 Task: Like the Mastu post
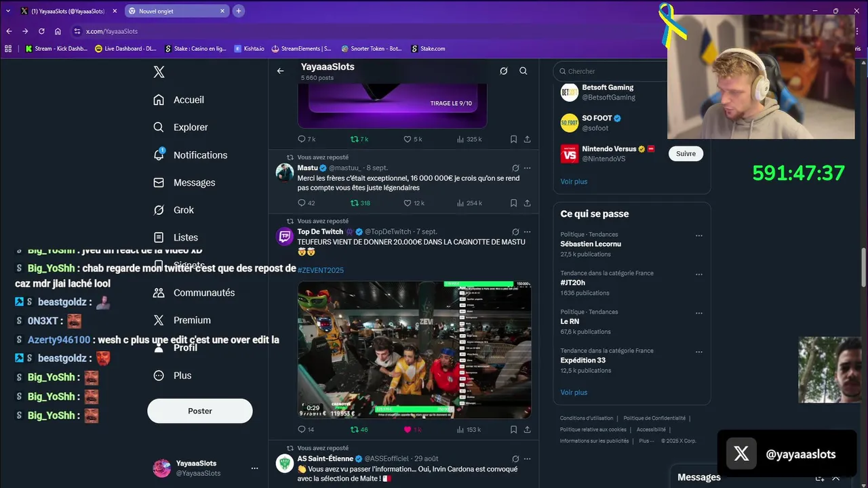point(414,203)
